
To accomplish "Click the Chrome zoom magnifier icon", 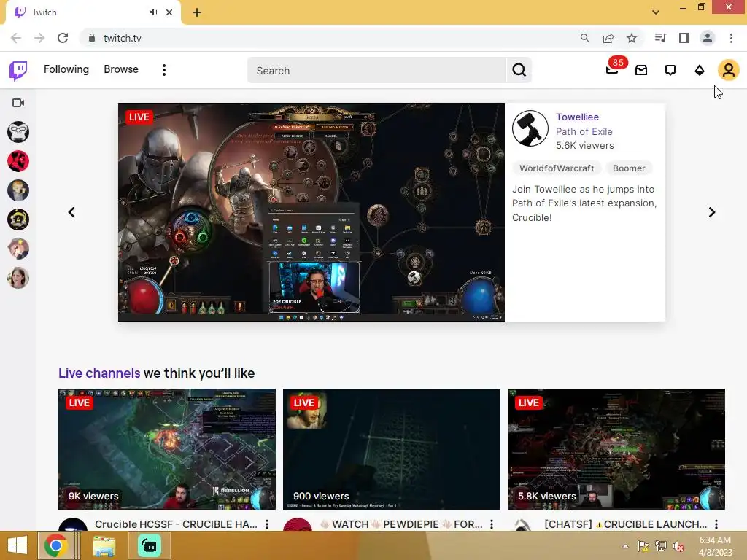I will coord(585,38).
